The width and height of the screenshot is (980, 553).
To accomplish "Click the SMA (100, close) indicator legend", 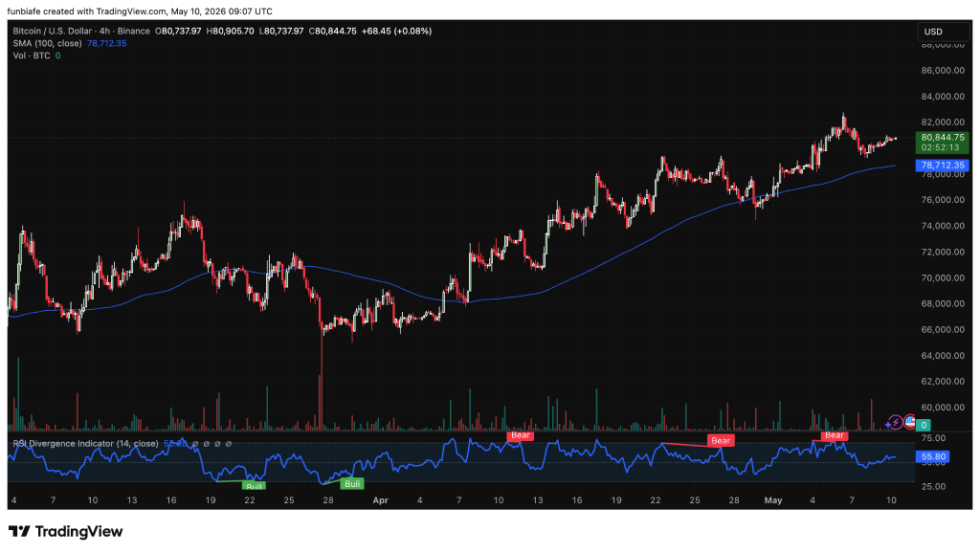I will point(48,43).
